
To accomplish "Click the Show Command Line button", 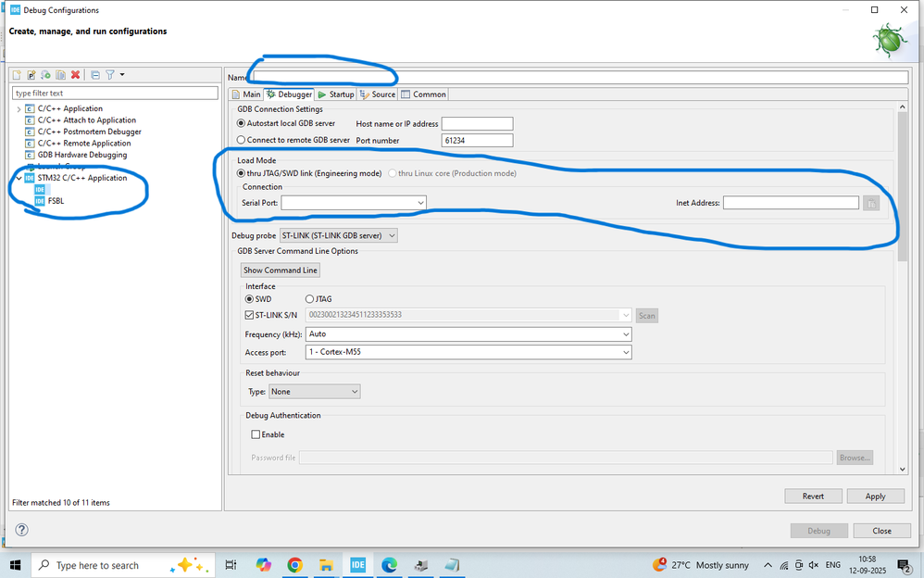I will coord(280,270).
